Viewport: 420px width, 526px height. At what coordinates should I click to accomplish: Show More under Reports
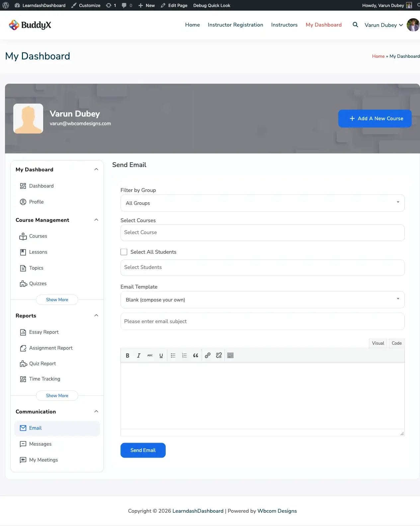(x=57, y=395)
